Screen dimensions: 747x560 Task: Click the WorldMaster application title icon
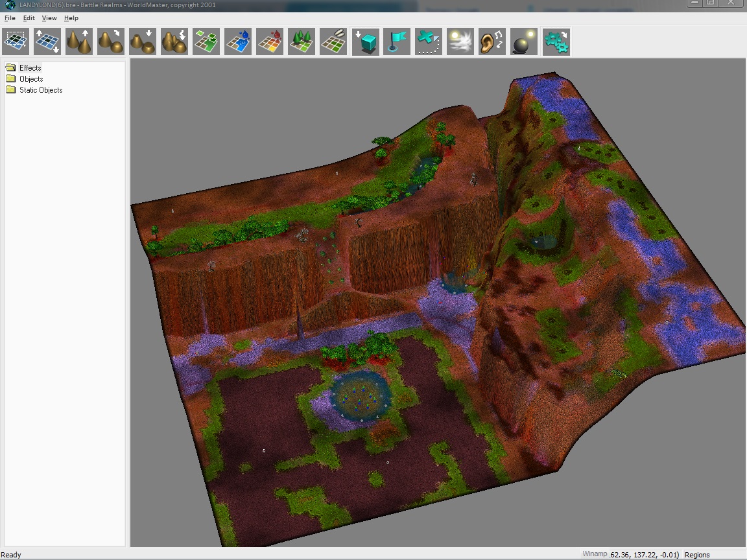point(10,5)
